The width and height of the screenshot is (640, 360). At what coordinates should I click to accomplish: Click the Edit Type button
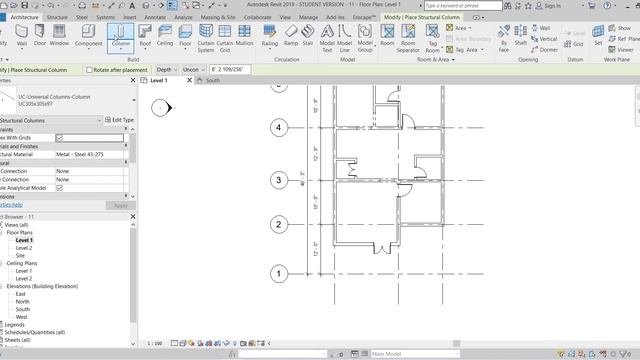click(119, 120)
